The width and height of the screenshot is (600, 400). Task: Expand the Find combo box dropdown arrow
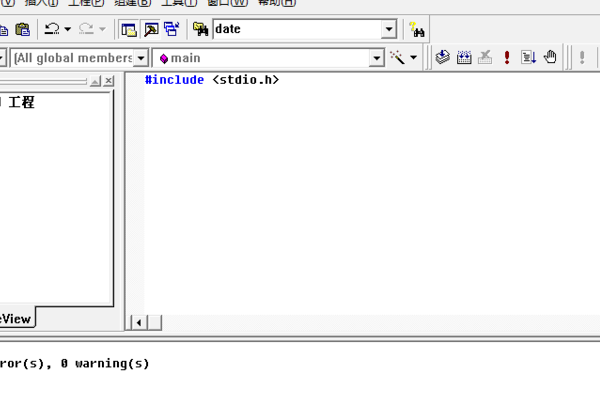pyautogui.click(x=389, y=29)
